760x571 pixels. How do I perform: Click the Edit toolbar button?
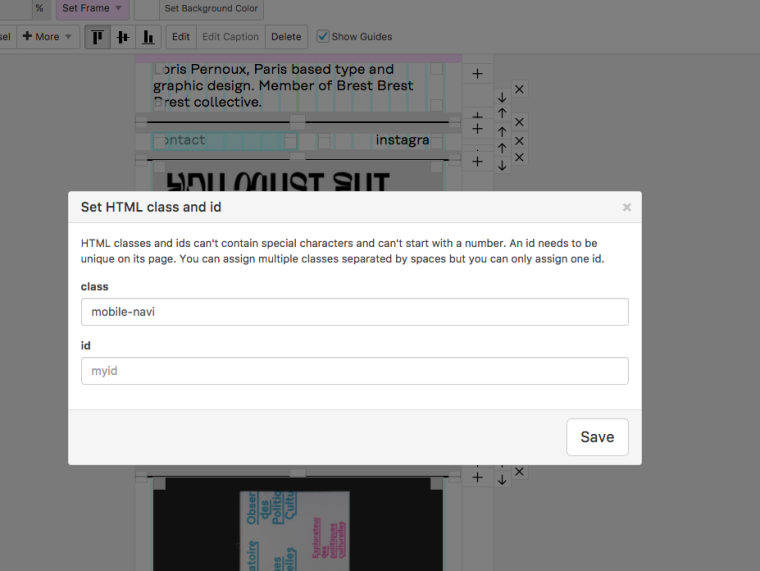click(180, 37)
